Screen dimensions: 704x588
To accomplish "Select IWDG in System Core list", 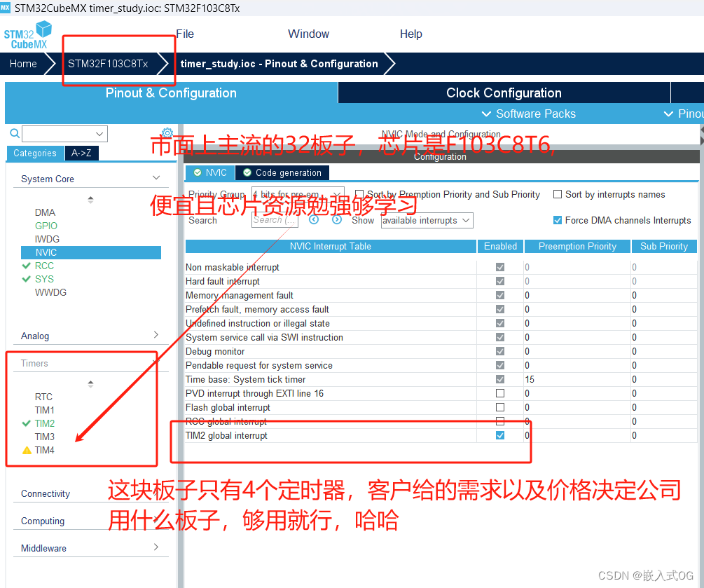I will 47,239.
